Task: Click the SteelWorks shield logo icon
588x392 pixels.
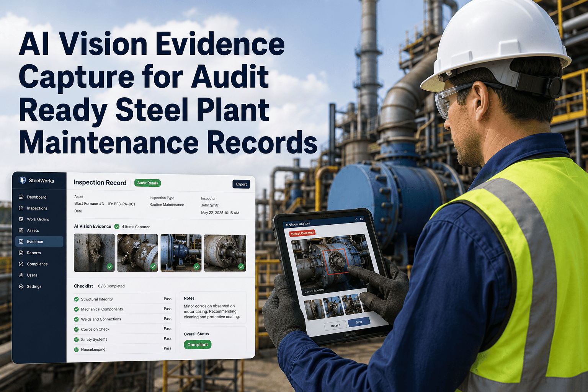Action: coord(23,180)
